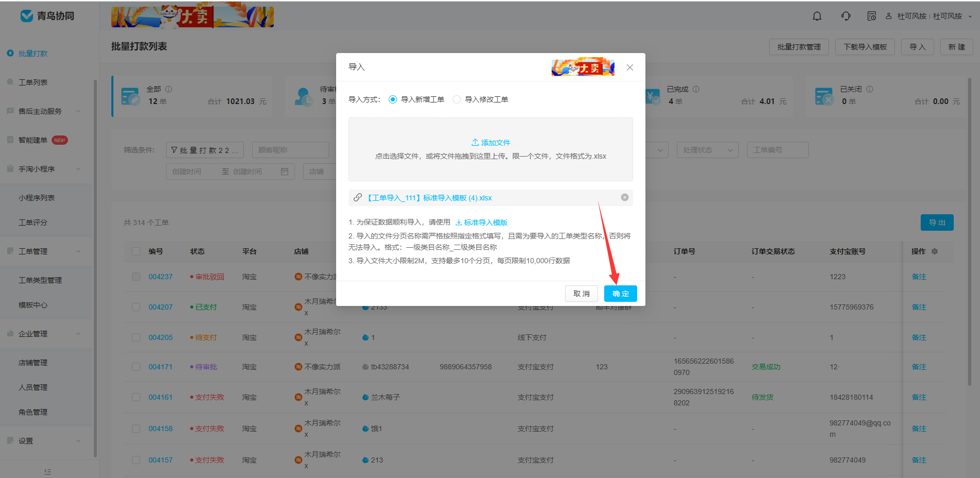Open the document search icon in header
Image resolution: width=980 pixels, height=478 pixels.
click(872, 16)
